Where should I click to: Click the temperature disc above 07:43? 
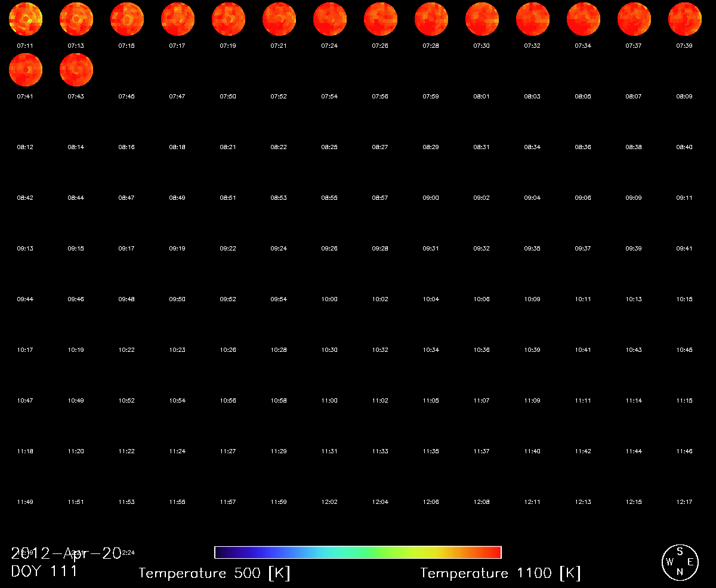[76, 70]
